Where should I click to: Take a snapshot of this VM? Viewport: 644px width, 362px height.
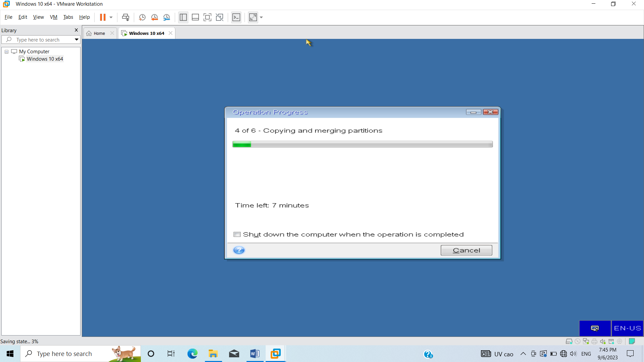(142, 17)
